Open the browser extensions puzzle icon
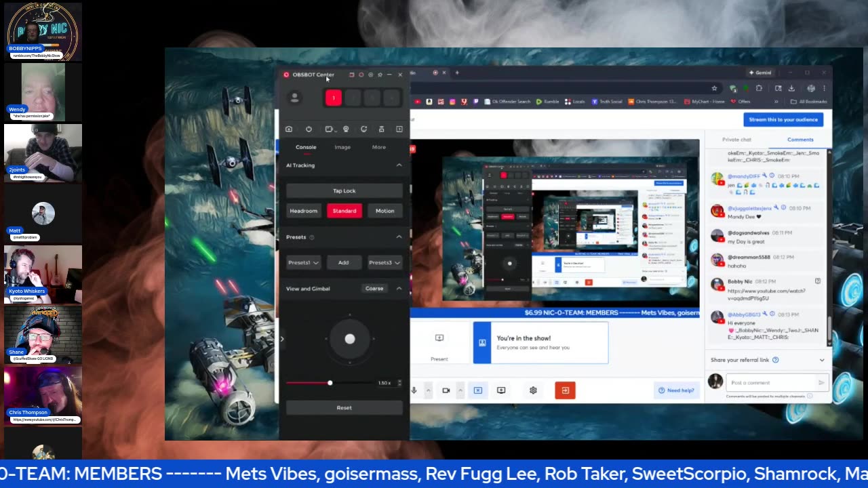 (759, 88)
